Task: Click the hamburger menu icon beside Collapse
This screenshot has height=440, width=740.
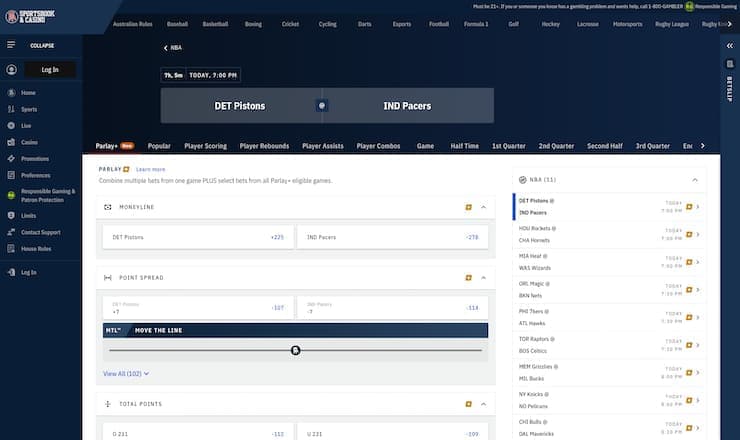Action: point(11,45)
